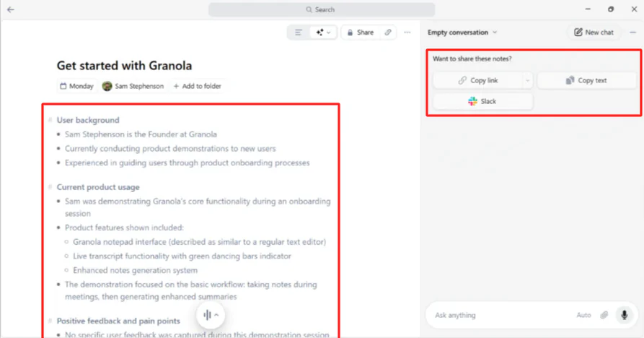
Task: Open the enhance template dropdown chevron
Action: [329, 32]
